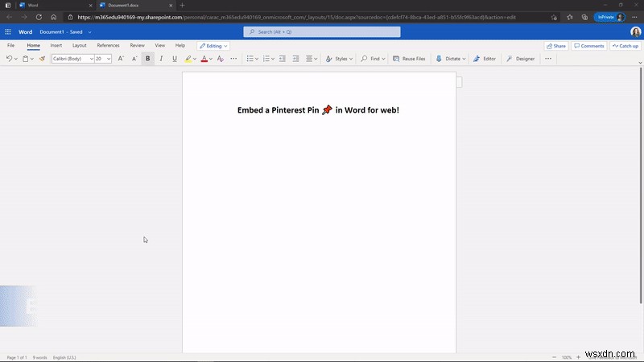Click the document heading text
The height and width of the screenshot is (362, 644).
[318, 110]
